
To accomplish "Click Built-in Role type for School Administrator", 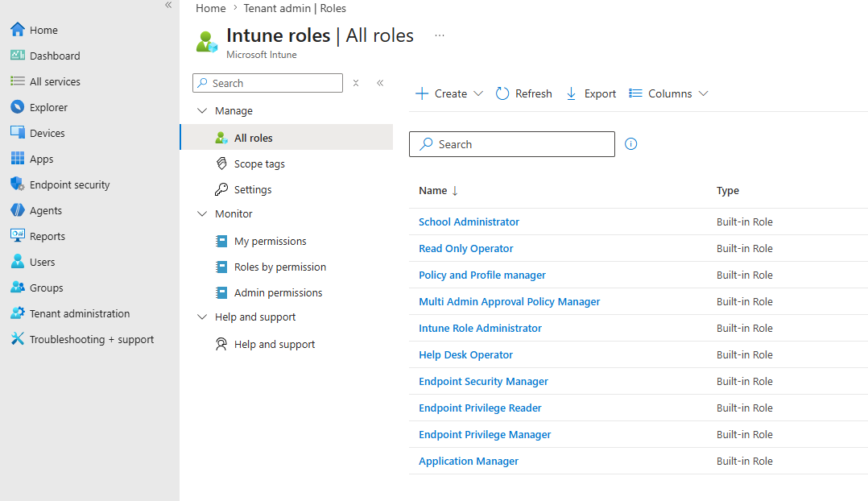I will (x=745, y=222).
